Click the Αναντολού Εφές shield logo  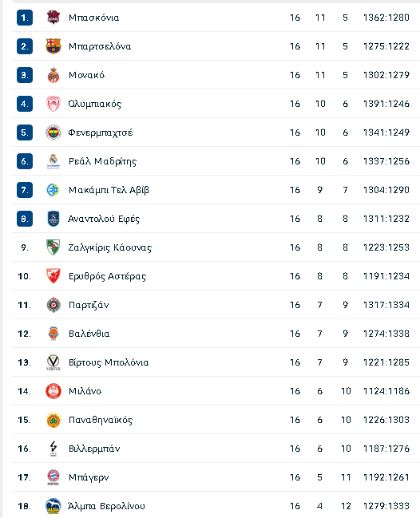point(53,219)
